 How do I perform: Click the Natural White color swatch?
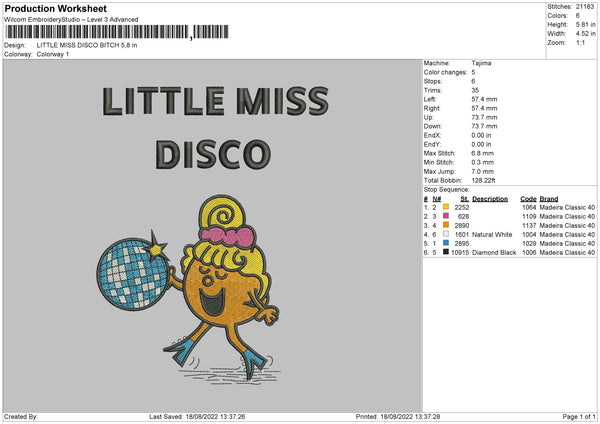pyautogui.click(x=446, y=234)
